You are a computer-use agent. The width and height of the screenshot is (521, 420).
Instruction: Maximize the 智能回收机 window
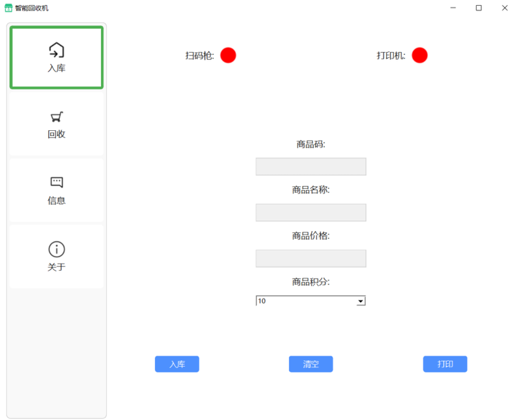pyautogui.click(x=479, y=8)
